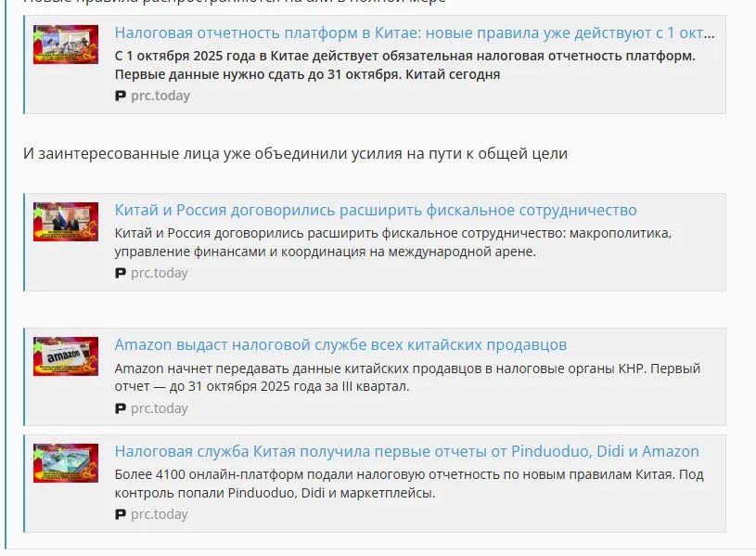Viewport: 756px width, 556px height.
Task: Click the prc.today favicon in first card
Action: [121, 96]
